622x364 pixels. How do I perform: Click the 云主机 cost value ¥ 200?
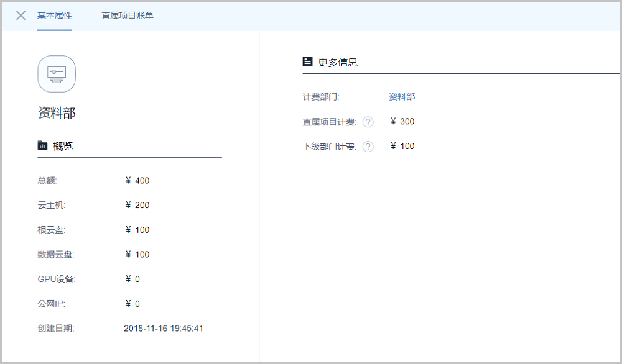point(137,206)
